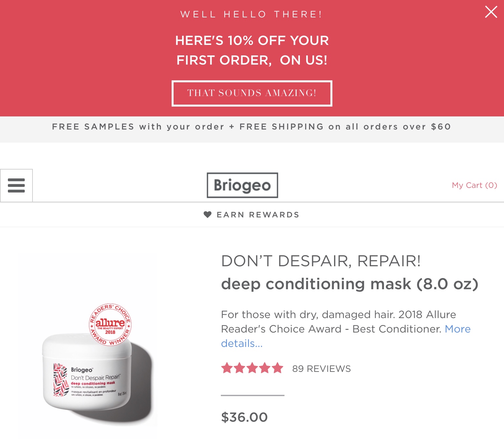Click the THAT SOUNDS AMAZING! button
Image resolution: width=504 pixels, height=444 pixels.
click(252, 93)
